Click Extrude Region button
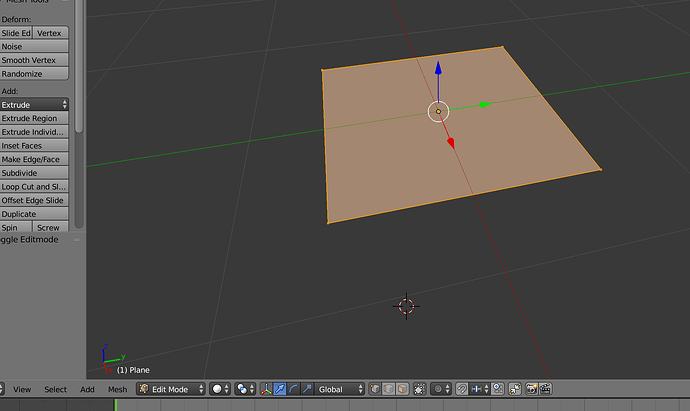The image size is (690, 411). coord(34,118)
